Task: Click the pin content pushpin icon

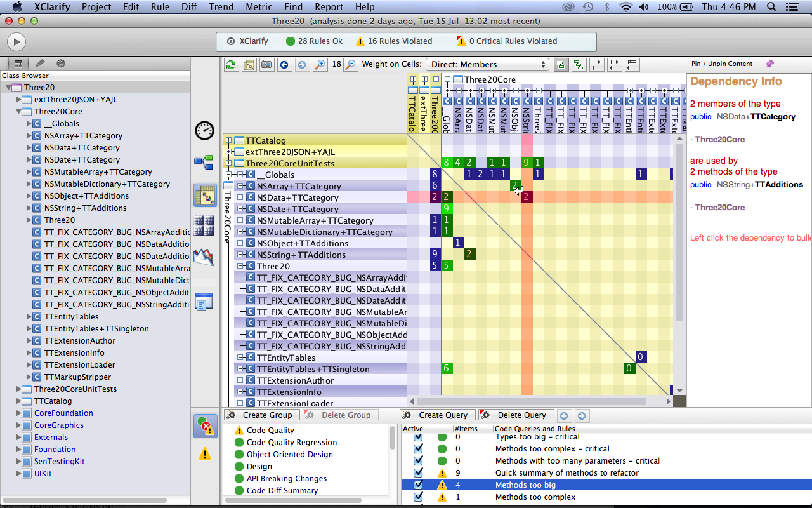Action: (x=770, y=63)
